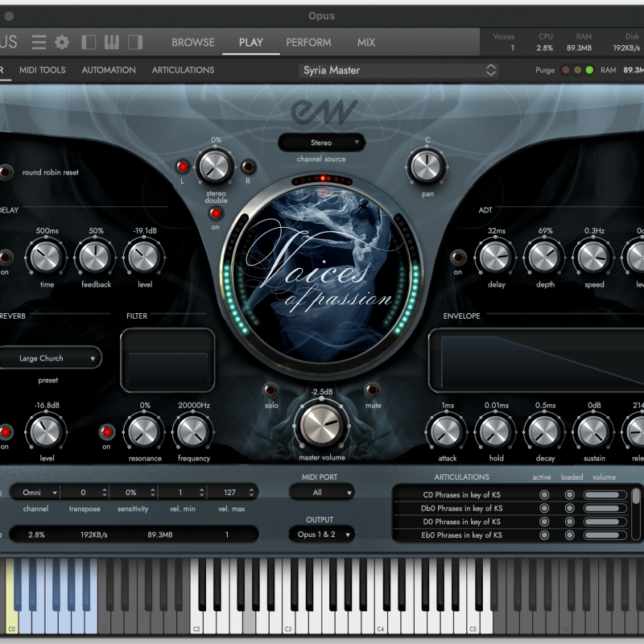Open the Large Church reverb preset dropdown

tap(50, 358)
